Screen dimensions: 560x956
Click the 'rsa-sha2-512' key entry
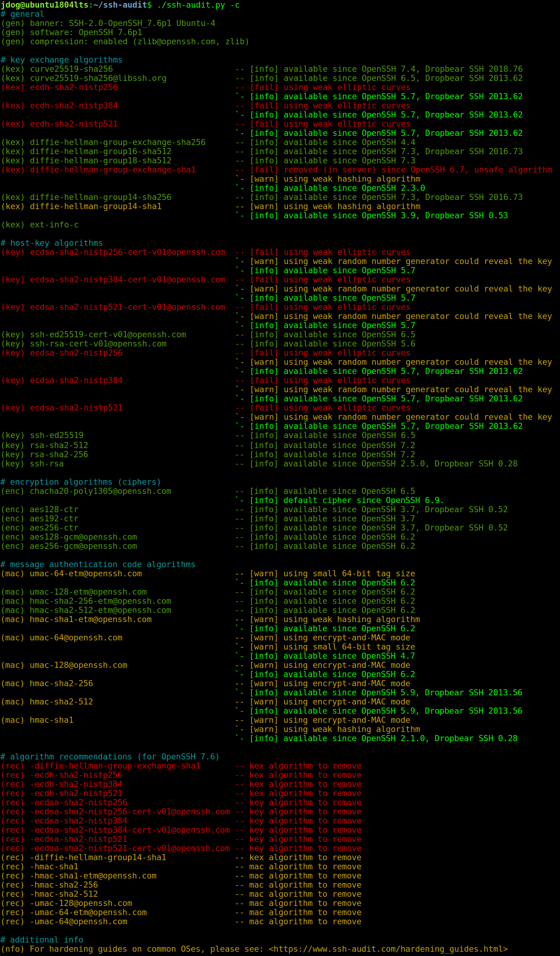pyautogui.click(x=59, y=445)
